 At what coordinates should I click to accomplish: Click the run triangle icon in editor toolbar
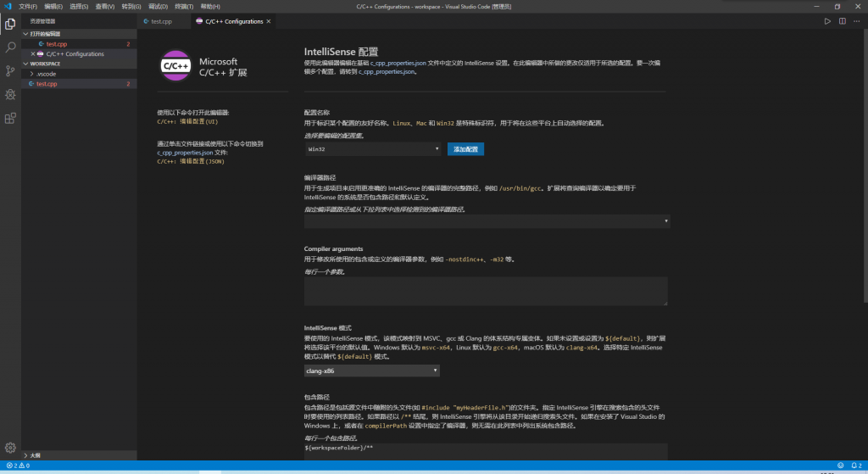(x=827, y=21)
